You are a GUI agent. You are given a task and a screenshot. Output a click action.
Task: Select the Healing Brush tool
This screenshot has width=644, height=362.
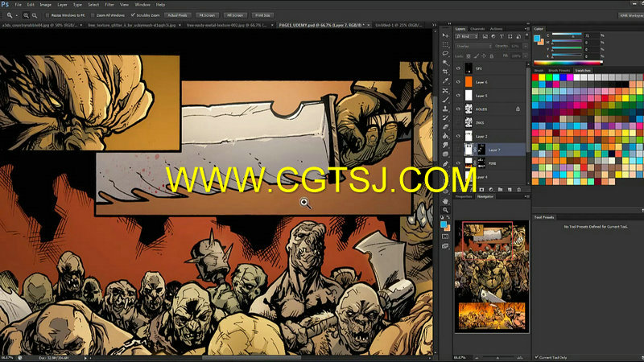(445, 90)
